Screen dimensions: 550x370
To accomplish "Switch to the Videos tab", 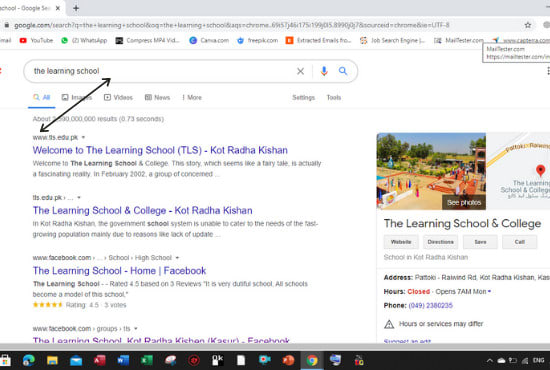I will click(118, 97).
